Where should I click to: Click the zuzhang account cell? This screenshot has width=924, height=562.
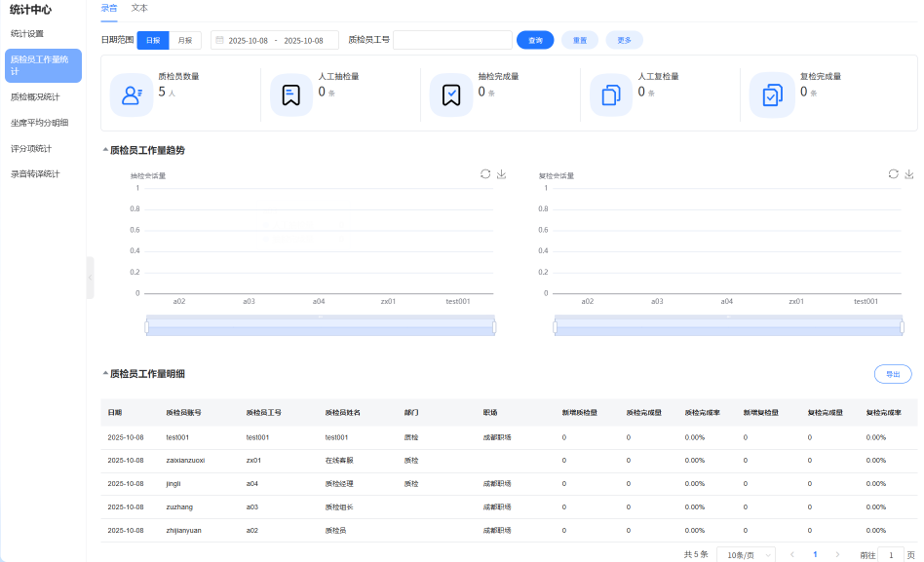(x=179, y=506)
